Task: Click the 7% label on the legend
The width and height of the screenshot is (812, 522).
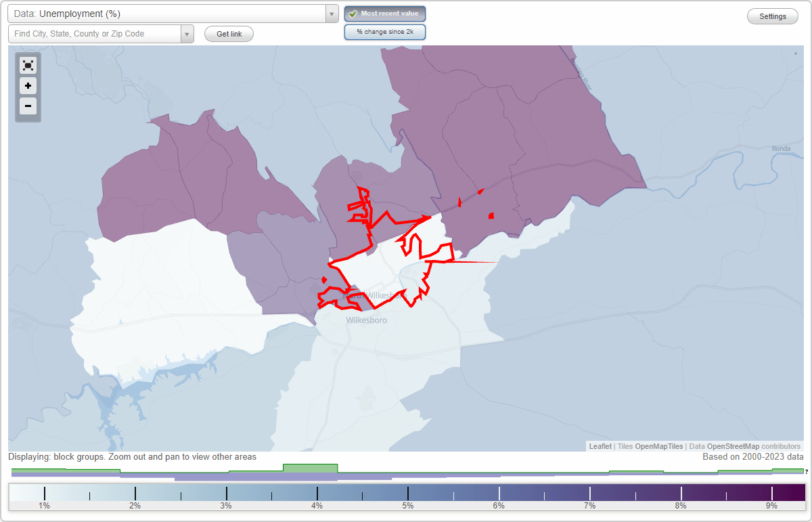Action: point(589,506)
